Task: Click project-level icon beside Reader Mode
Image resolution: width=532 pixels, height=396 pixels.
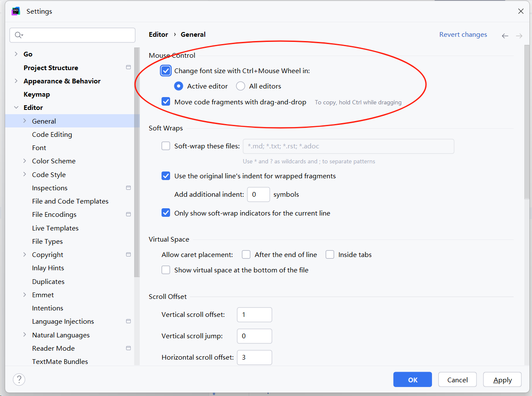Action: (x=128, y=348)
